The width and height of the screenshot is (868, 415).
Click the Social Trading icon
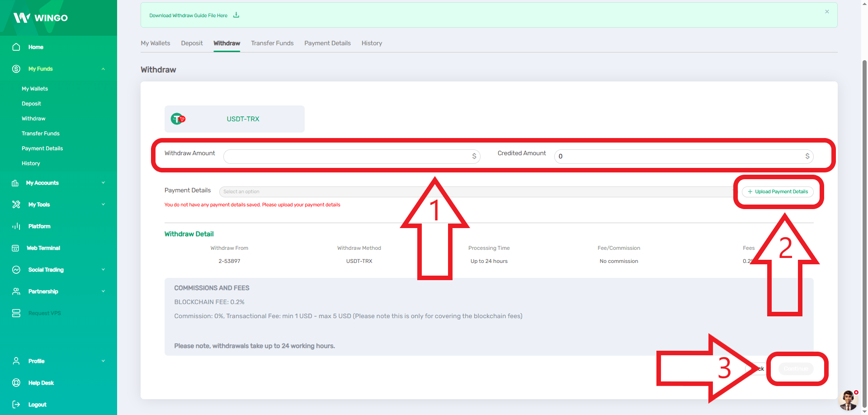[16, 270]
